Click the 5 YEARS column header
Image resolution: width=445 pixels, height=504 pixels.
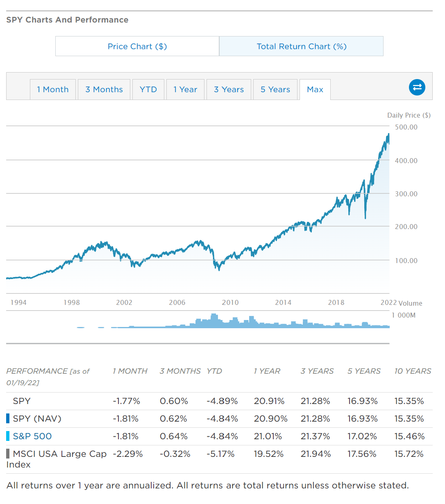point(364,371)
